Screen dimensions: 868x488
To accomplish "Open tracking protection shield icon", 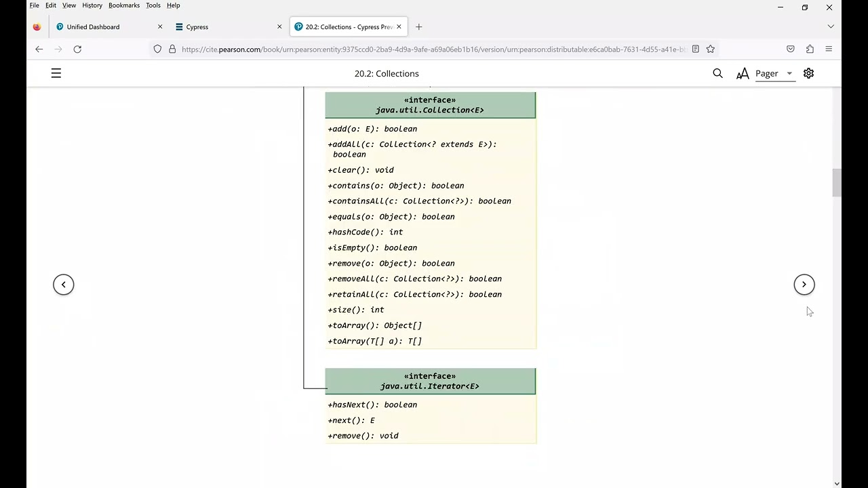I will pos(157,49).
